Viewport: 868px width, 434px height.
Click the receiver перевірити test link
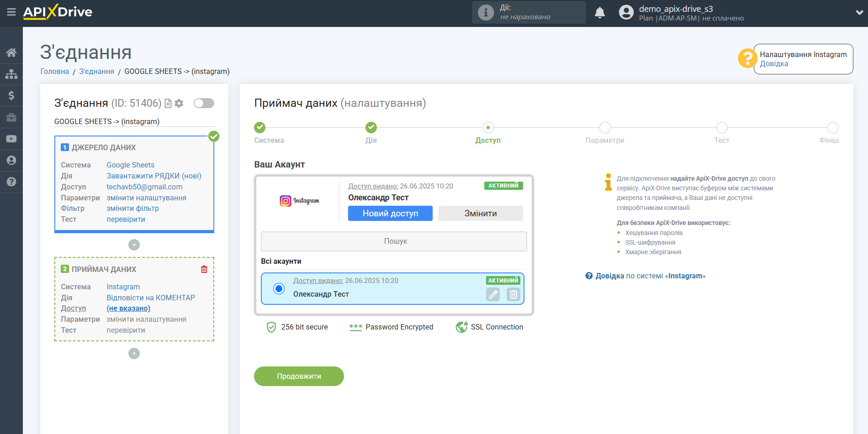[x=126, y=330]
